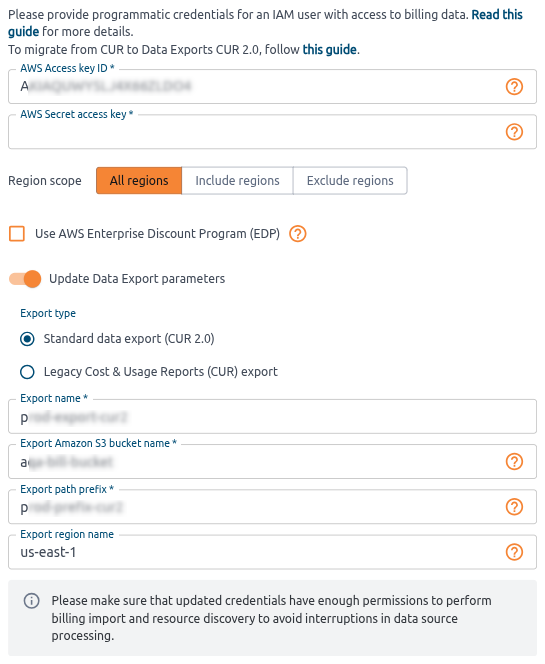The width and height of the screenshot is (545, 664).
Task: Open help for AWS Access key ID
Action: coord(514,87)
